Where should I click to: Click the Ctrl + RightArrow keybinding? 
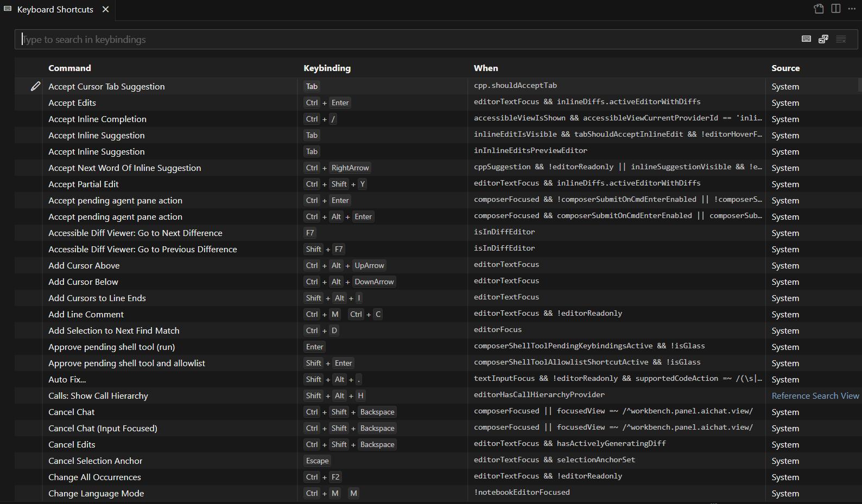pyautogui.click(x=337, y=168)
